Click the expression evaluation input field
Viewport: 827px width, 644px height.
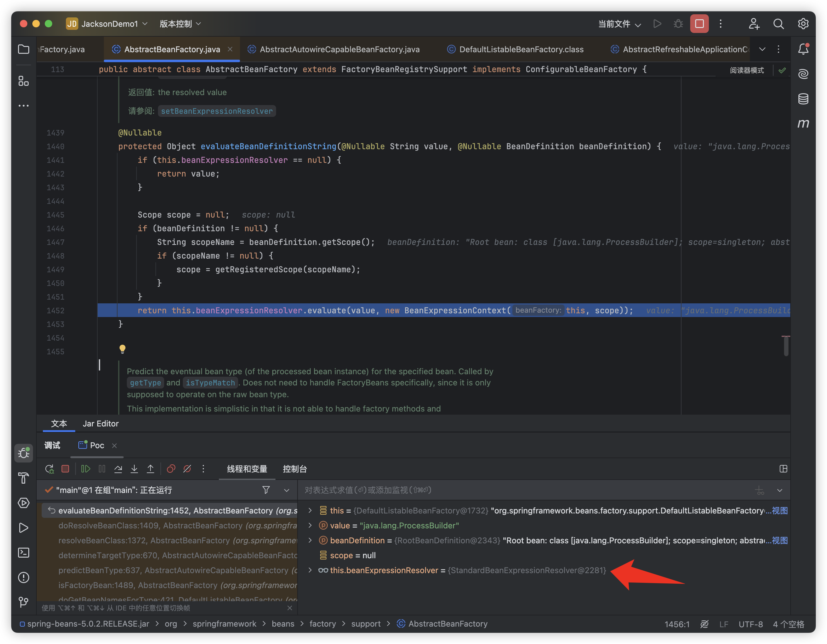[524, 490]
